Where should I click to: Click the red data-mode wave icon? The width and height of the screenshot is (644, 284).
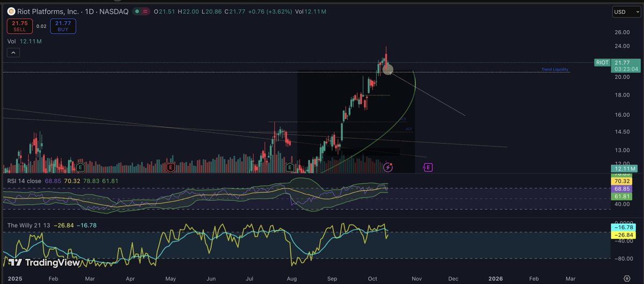point(145,11)
